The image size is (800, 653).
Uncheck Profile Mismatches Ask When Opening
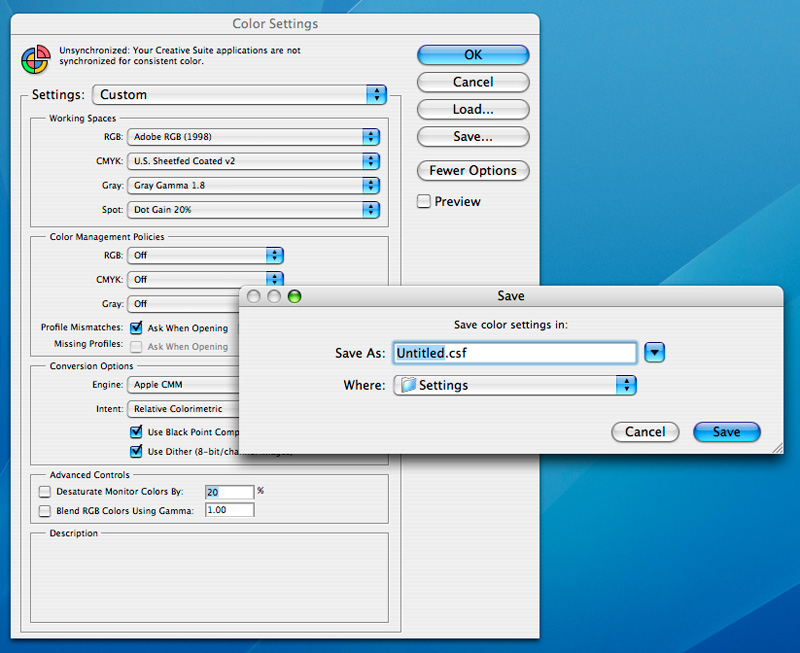pos(136,328)
